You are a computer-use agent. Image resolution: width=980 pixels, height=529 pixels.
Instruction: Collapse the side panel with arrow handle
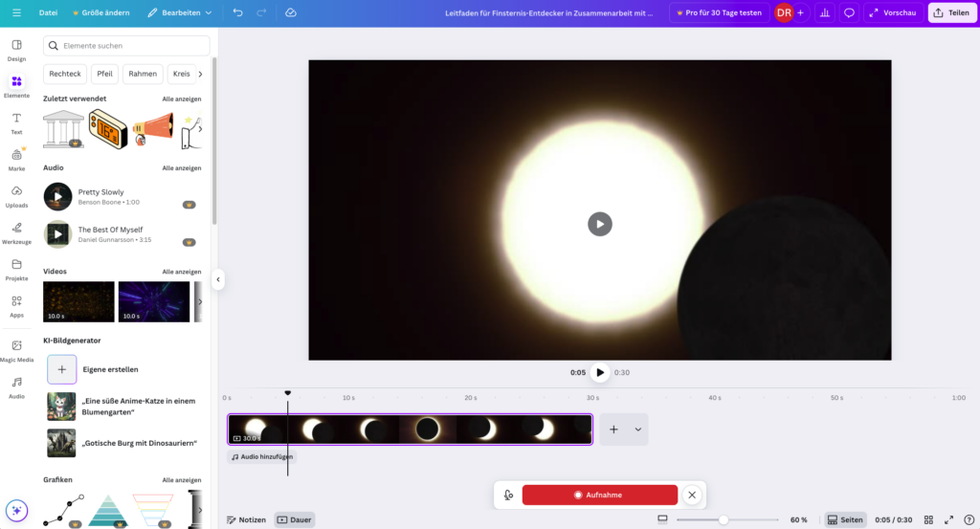(218, 279)
